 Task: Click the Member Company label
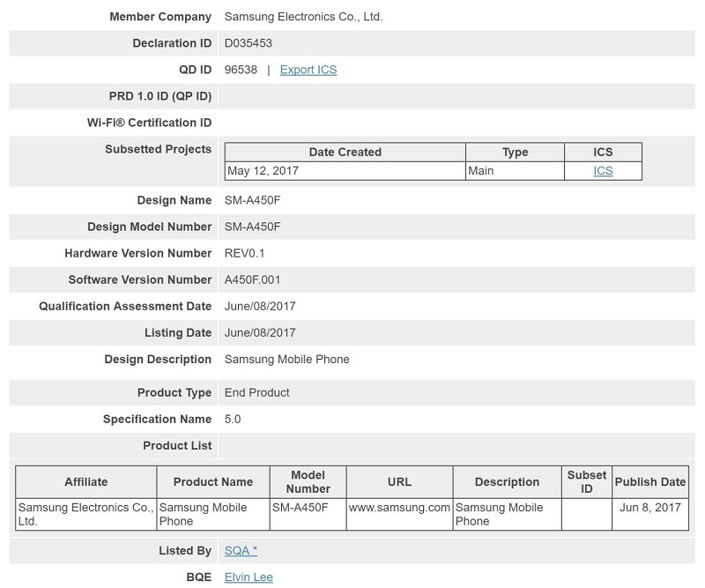click(x=160, y=17)
